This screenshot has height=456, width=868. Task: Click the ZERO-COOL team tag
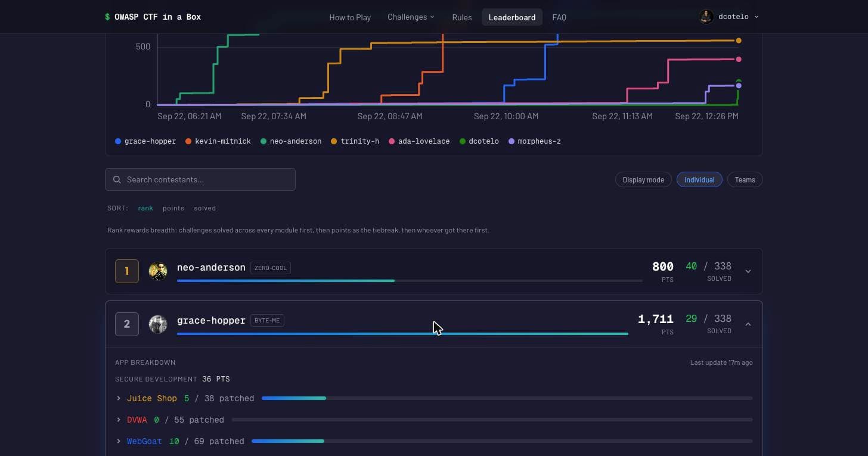point(271,268)
